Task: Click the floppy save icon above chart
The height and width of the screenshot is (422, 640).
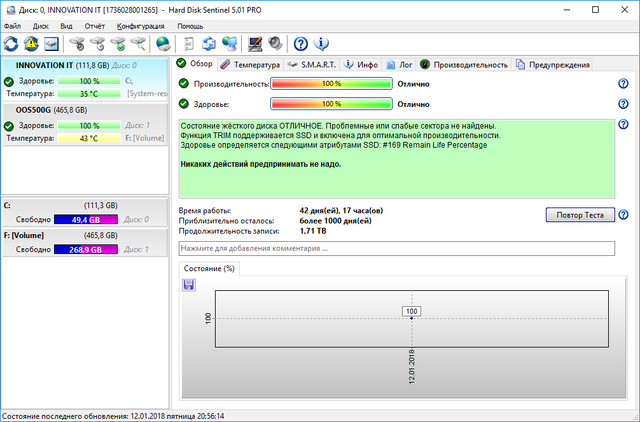Action: click(x=188, y=285)
